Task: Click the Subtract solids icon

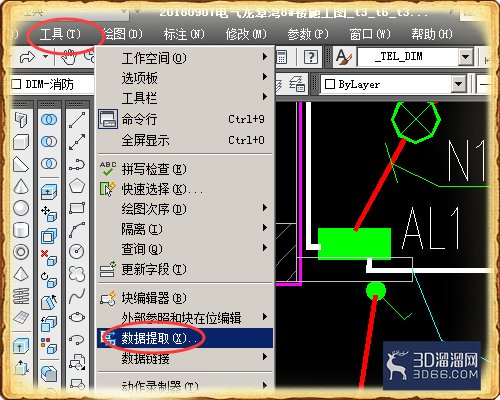Action: 49,142
